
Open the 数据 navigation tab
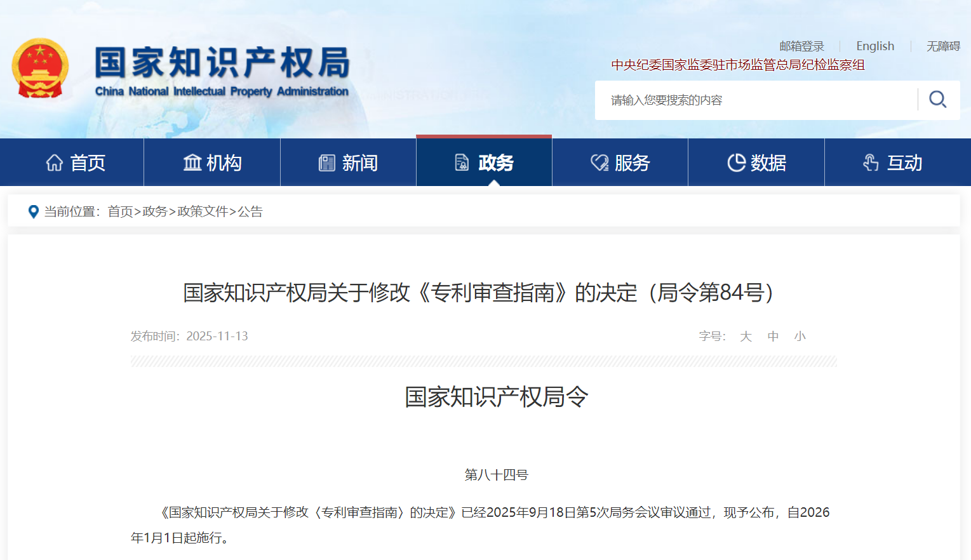pyautogui.click(x=768, y=163)
